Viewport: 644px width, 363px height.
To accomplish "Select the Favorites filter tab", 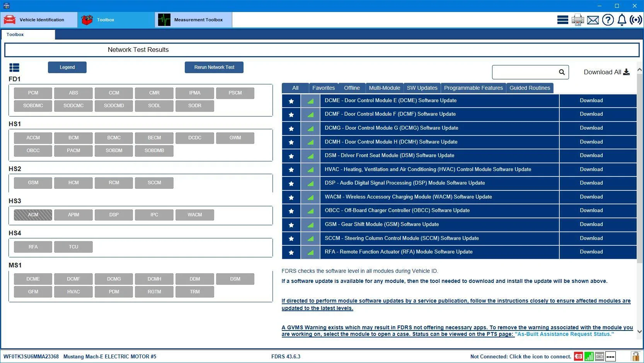I will [x=324, y=88].
